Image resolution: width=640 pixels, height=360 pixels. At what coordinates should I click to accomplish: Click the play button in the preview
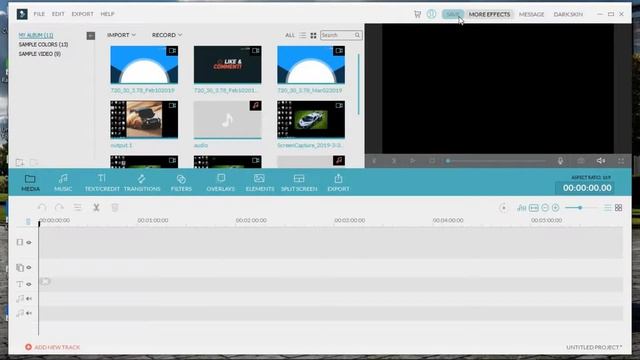(x=413, y=161)
